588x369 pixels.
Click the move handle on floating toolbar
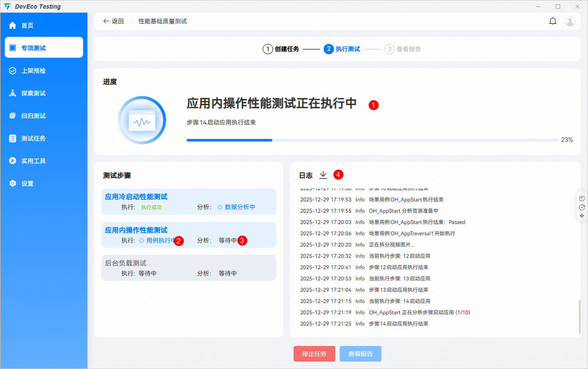[582, 215]
